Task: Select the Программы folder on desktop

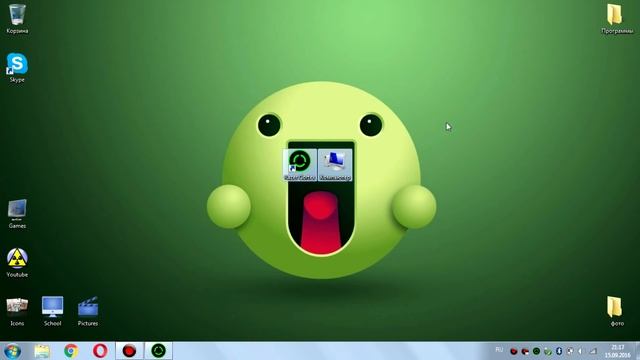Action: click(x=617, y=19)
